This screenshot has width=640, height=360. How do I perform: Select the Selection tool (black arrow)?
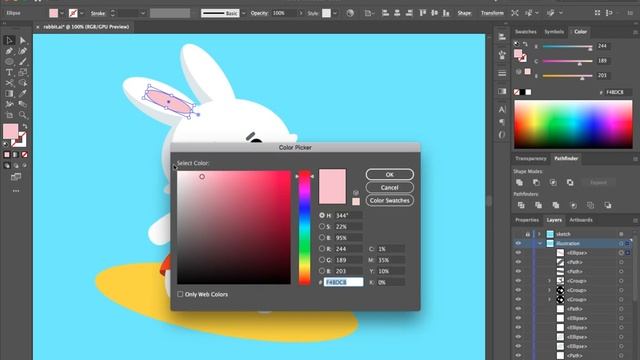pyautogui.click(x=9, y=40)
